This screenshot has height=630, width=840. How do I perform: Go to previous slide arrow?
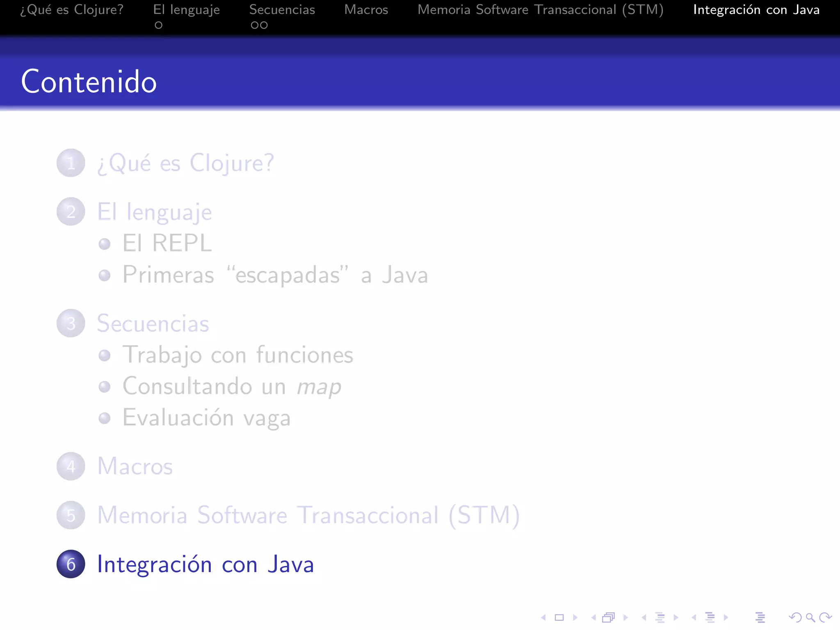[x=543, y=617]
